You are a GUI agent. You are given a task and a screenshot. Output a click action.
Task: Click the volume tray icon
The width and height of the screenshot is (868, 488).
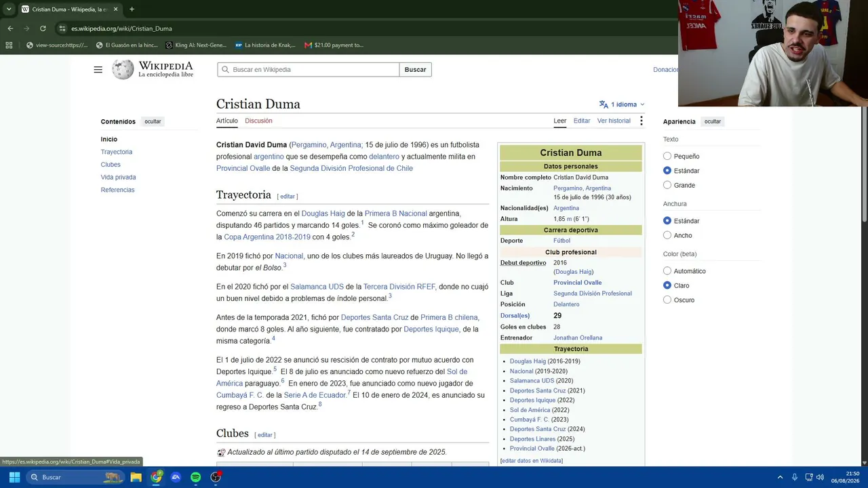point(821,477)
